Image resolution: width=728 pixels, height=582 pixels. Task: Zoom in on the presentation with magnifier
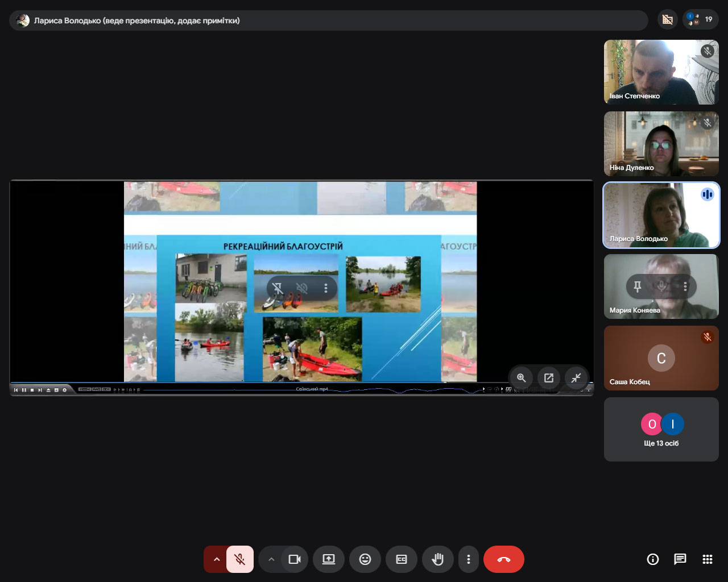pyautogui.click(x=521, y=378)
